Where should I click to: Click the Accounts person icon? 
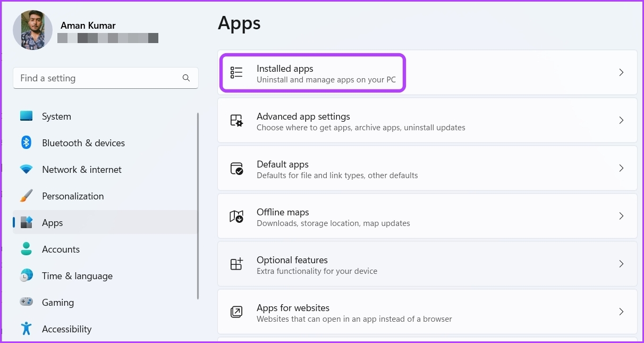(27, 249)
